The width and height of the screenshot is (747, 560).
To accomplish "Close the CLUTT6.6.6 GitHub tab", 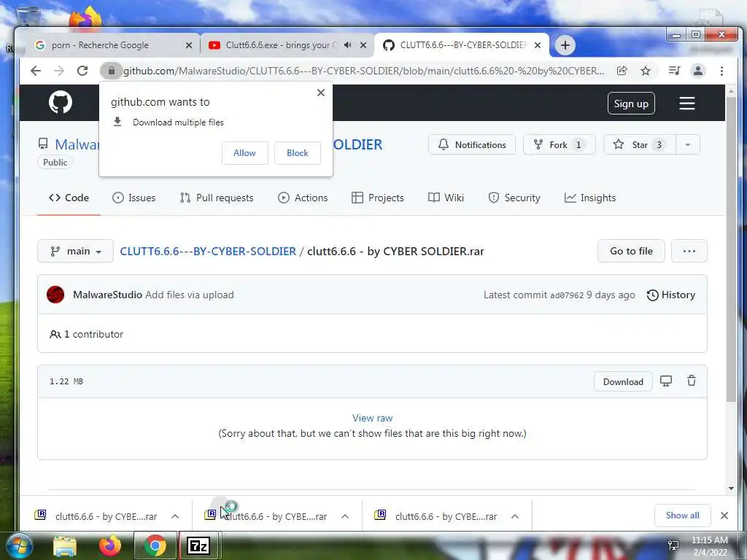I will point(538,45).
